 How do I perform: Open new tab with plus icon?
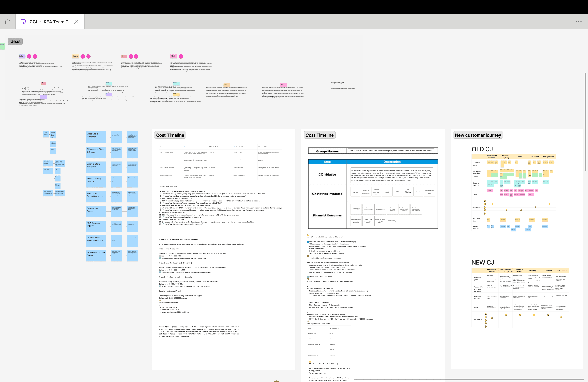click(x=92, y=22)
